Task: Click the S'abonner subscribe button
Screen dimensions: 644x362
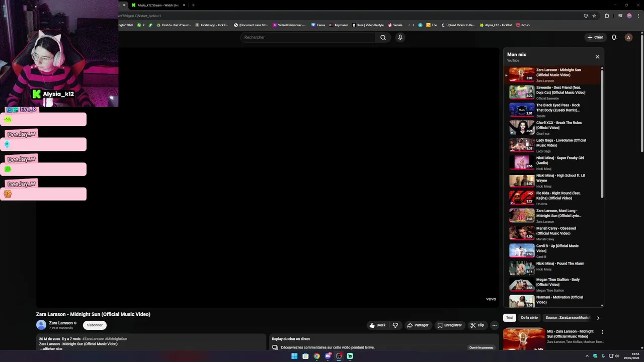Action: [95, 325]
